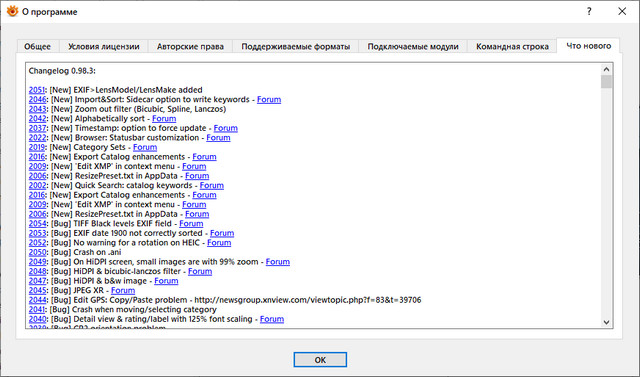
Task: Follow Forum link for Category Sets
Action: pos(145,147)
